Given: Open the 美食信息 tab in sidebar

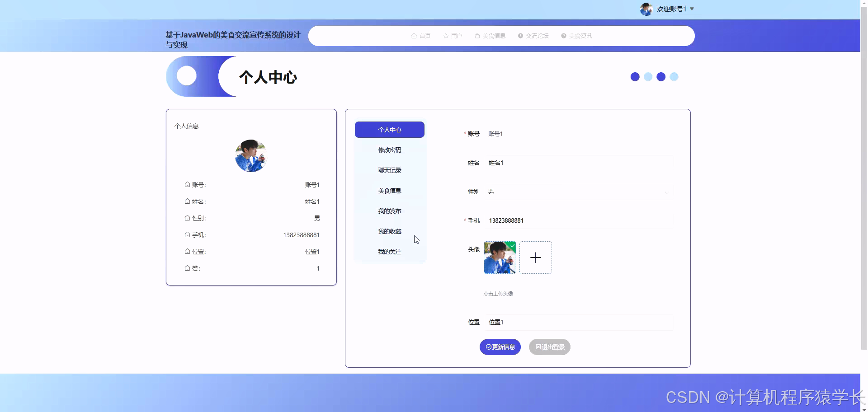Looking at the screenshot, I should pos(390,191).
